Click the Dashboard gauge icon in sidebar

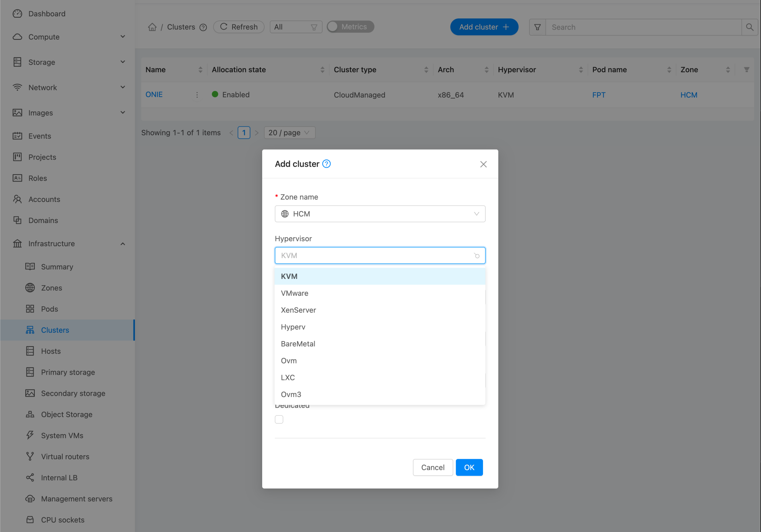coord(17,14)
